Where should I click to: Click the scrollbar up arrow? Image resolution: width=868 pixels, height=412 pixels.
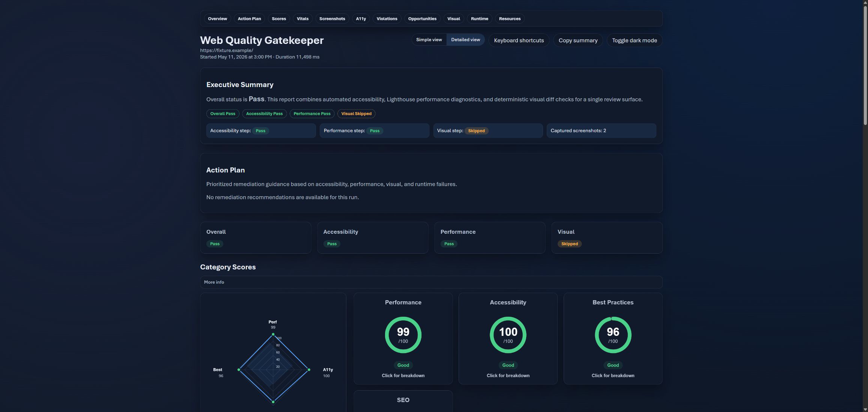[865, 2]
